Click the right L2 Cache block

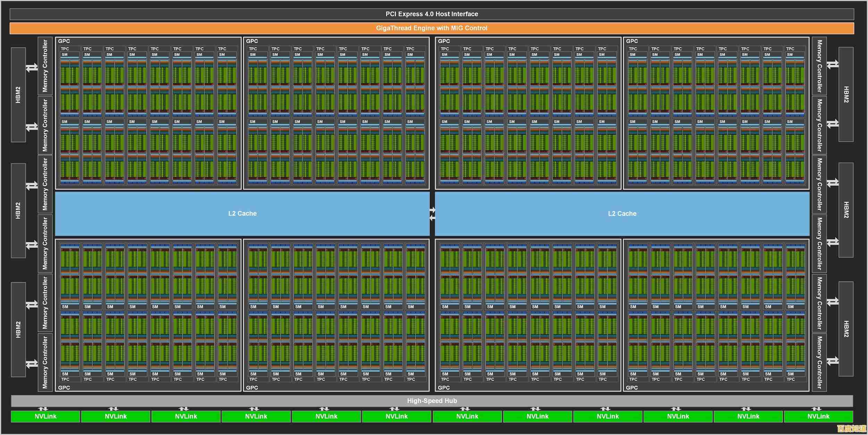pos(622,214)
